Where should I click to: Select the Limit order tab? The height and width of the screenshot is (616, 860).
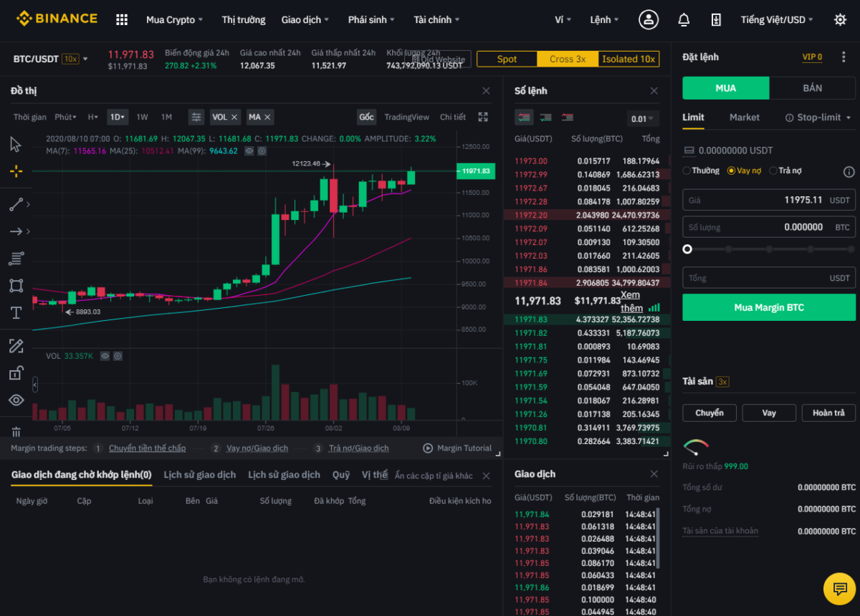pos(693,117)
